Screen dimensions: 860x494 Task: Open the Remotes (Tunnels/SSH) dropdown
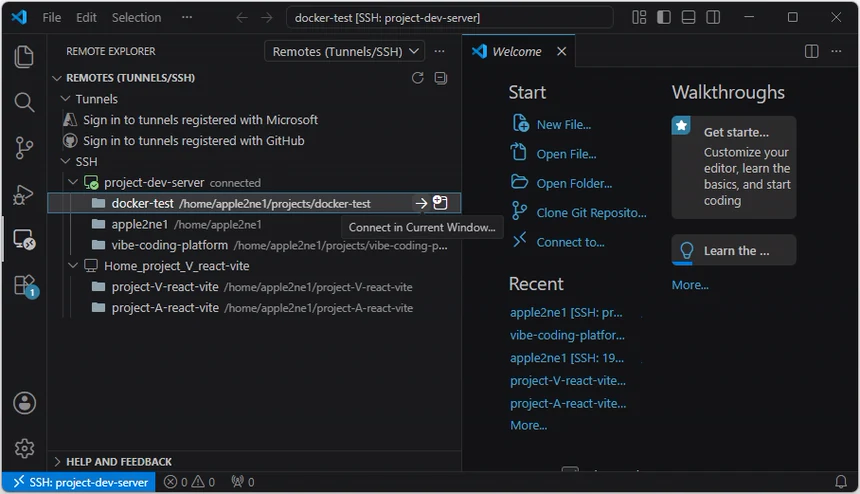click(345, 52)
